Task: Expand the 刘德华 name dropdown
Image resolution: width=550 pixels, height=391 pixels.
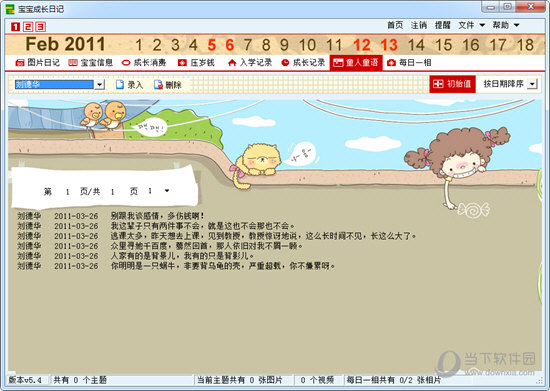Action: click(x=100, y=85)
